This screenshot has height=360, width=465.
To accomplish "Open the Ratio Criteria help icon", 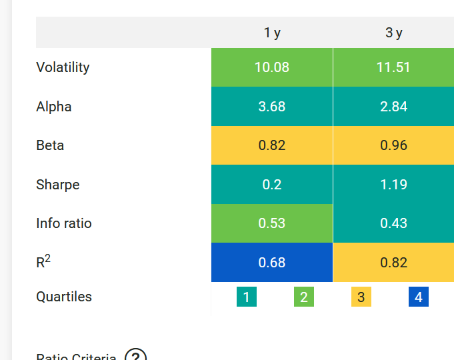I will (136, 355).
